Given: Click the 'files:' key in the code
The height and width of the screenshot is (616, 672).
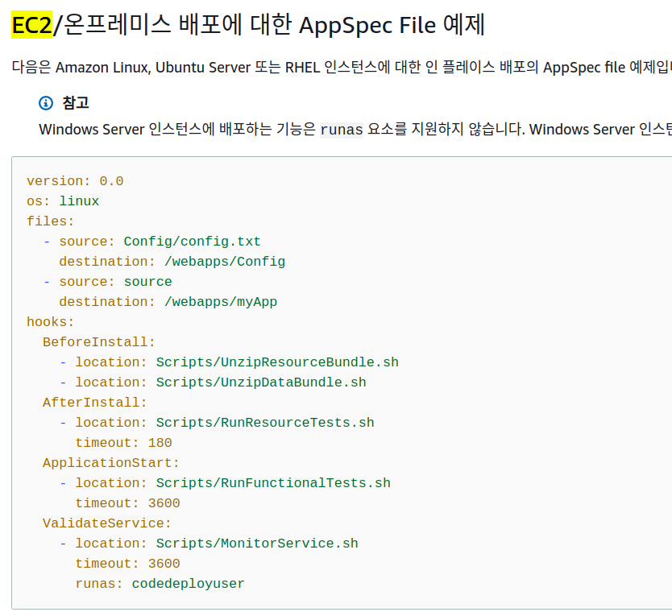Looking at the screenshot, I should point(51,221).
